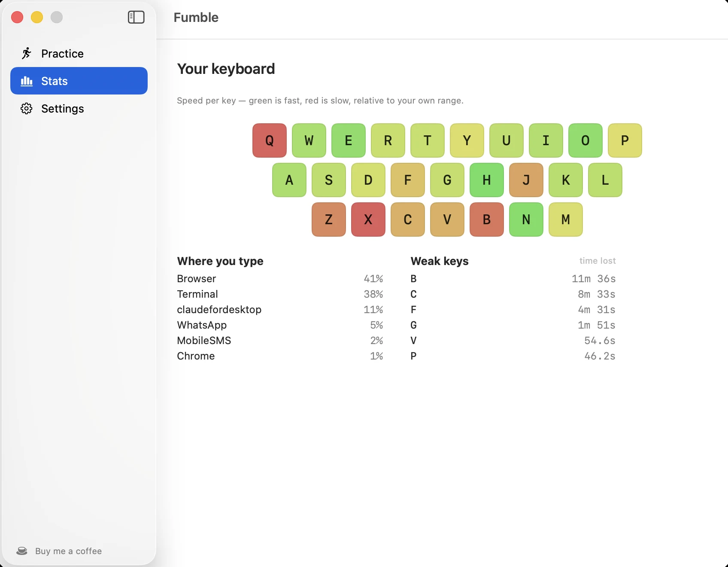Screen dimensions: 728x567
Task: Select the E key tile
Action: tap(349, 140)
